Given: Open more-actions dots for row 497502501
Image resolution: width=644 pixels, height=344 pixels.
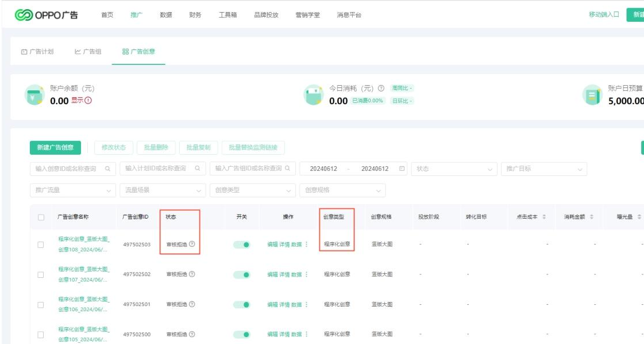Looking at the screenshot, I should point(306,304).
